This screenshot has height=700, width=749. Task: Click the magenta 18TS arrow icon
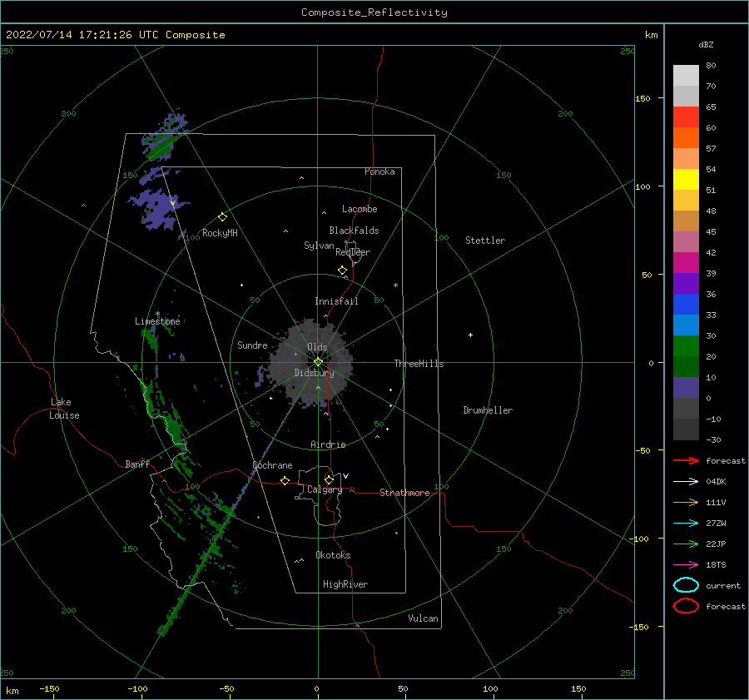(x=686, y=565)
